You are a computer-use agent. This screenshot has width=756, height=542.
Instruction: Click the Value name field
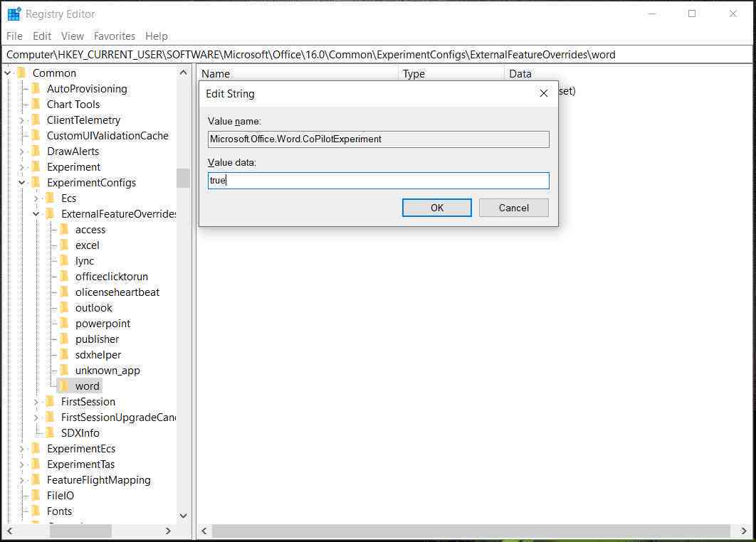coord(379,139)
